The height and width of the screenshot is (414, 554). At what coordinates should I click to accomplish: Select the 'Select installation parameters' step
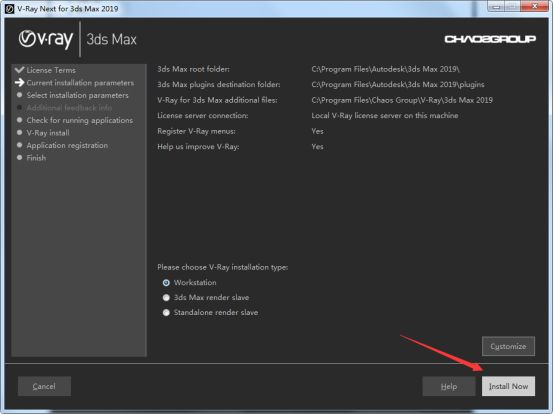pos(77,95)
